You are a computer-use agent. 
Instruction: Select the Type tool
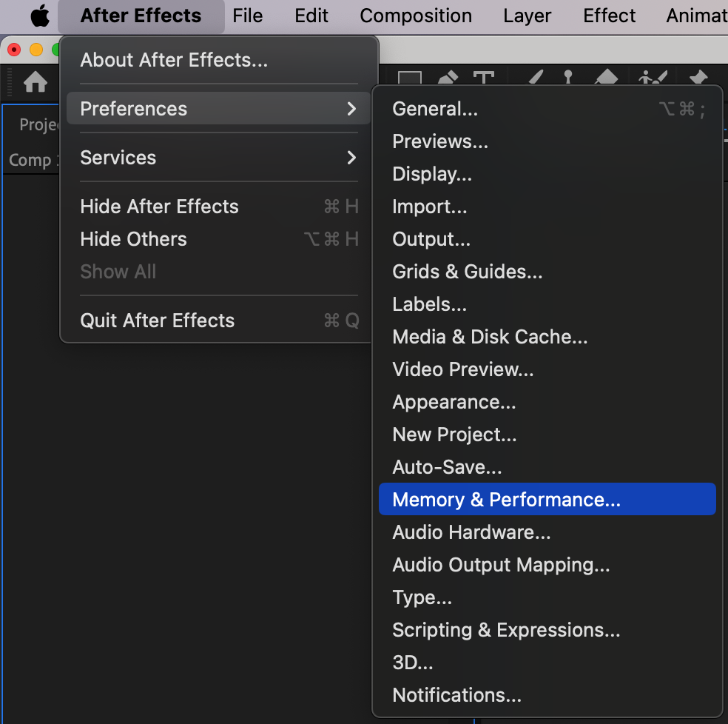tap(484, 78)
